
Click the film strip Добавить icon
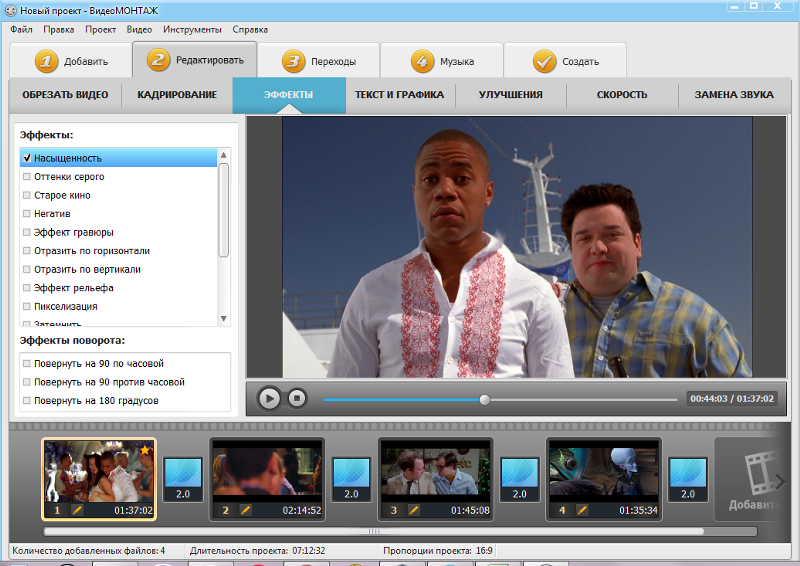click(762, 475)
